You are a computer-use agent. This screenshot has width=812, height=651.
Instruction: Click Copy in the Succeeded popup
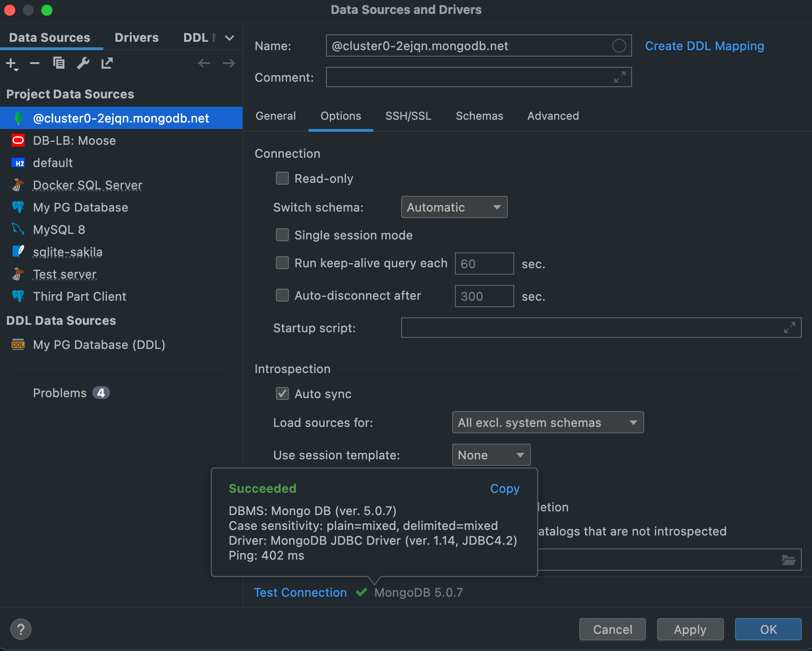505,488
